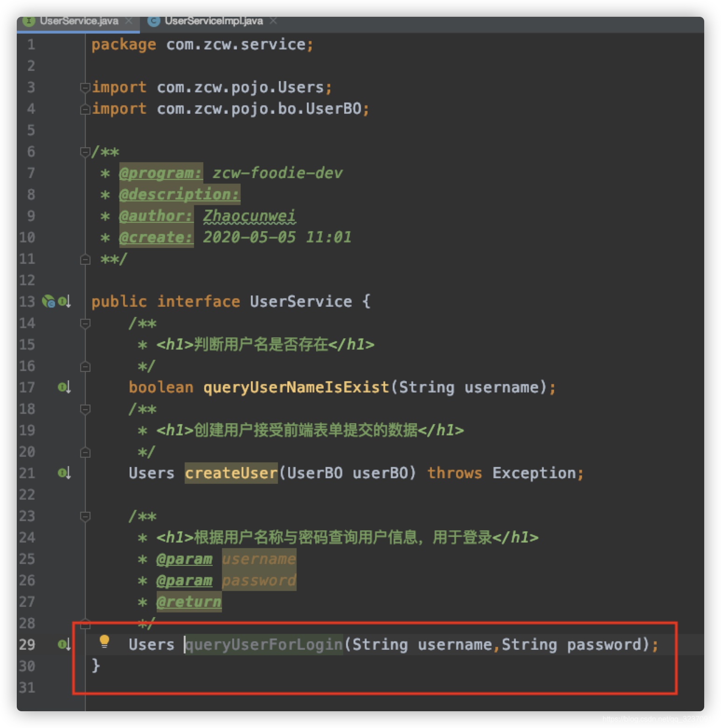Click the throws keyword on line 21

455,473
